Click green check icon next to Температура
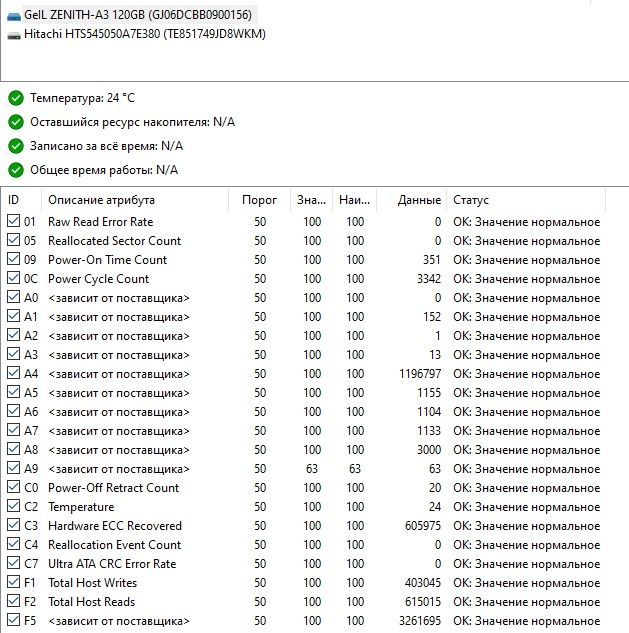The image size is (629, 633). click(16, 98)
